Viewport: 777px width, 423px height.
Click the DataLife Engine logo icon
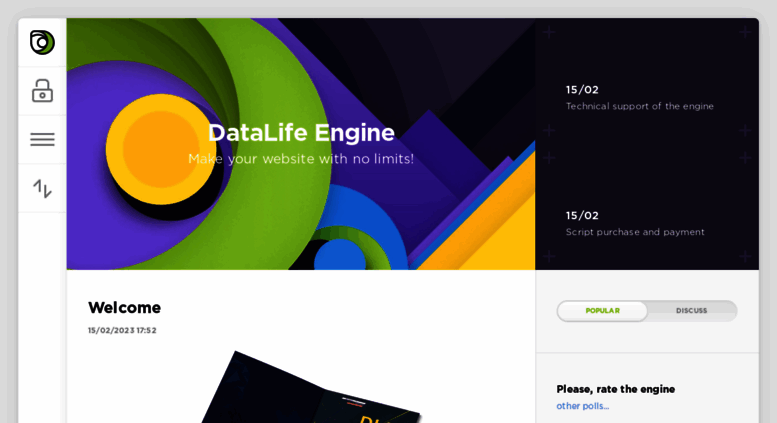(x=42, y=42)
